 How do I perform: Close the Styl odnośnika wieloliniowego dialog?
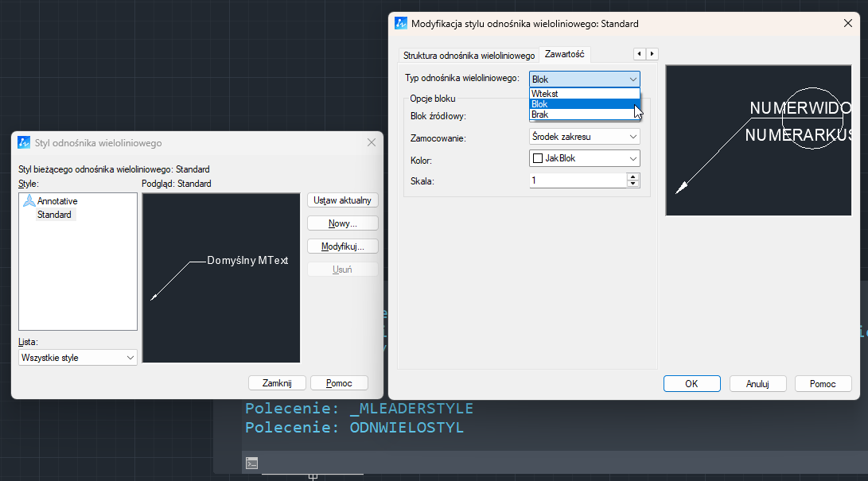point(371,142)
